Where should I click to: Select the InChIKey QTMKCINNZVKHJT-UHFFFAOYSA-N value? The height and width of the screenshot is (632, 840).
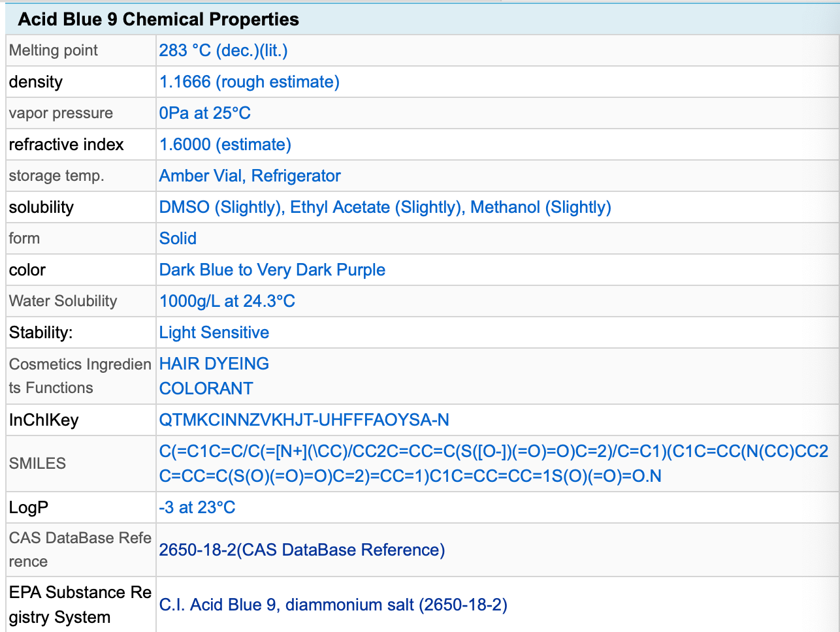pyautogui.click(x=304, y=420)
